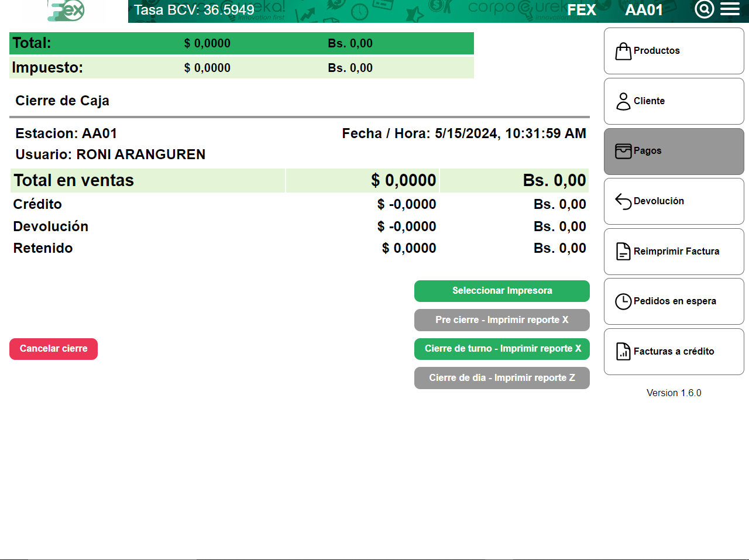The width and height of the screenshot is (749, 560).
Task: Click the wallet Pagos icon
Action: pos(623,151)
